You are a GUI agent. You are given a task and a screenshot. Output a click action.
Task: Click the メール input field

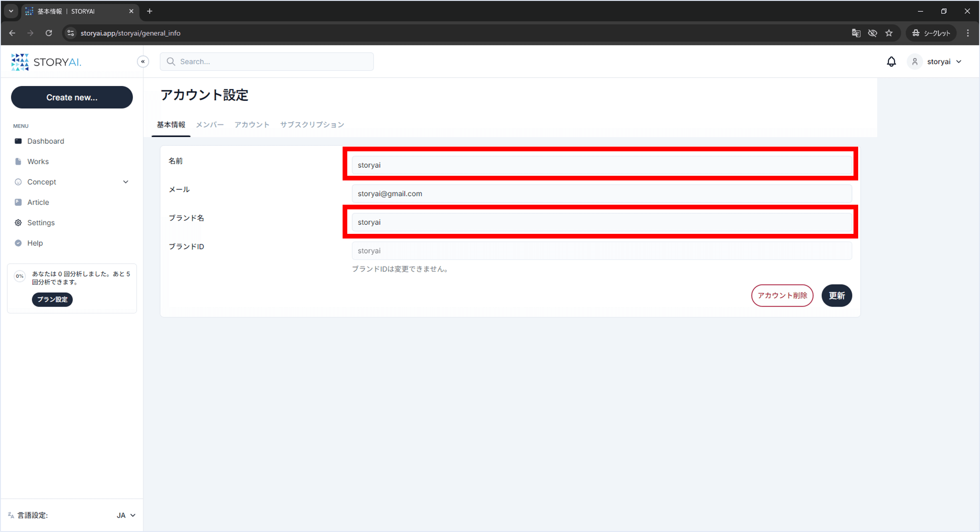click(601, 193)
